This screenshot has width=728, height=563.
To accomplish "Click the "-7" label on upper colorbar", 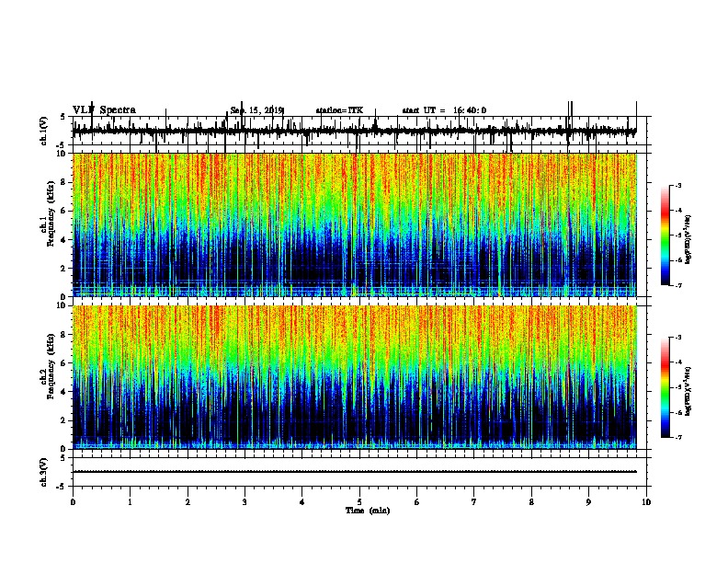I will click(x=677, y=285).
